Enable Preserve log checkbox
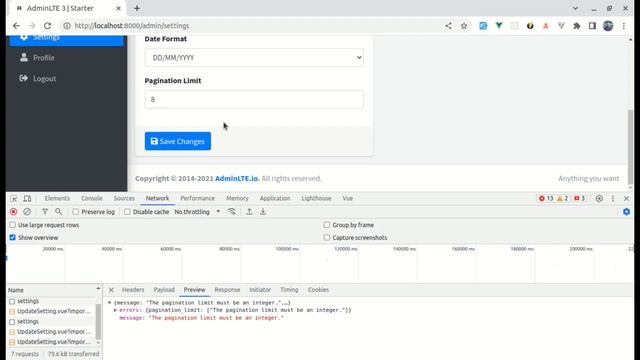The height and width of the screenshot is (360, 640). pos(76,212)
